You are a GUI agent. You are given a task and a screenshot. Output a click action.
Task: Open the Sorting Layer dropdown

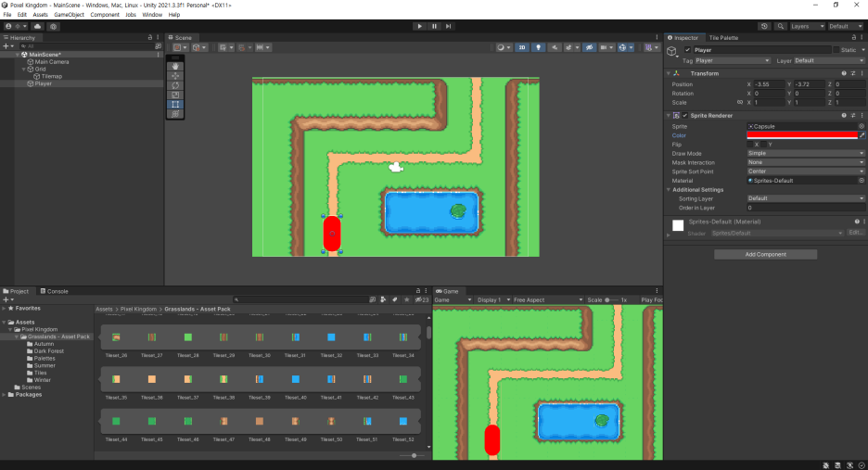pyautogui.click(x=806, y=198)
